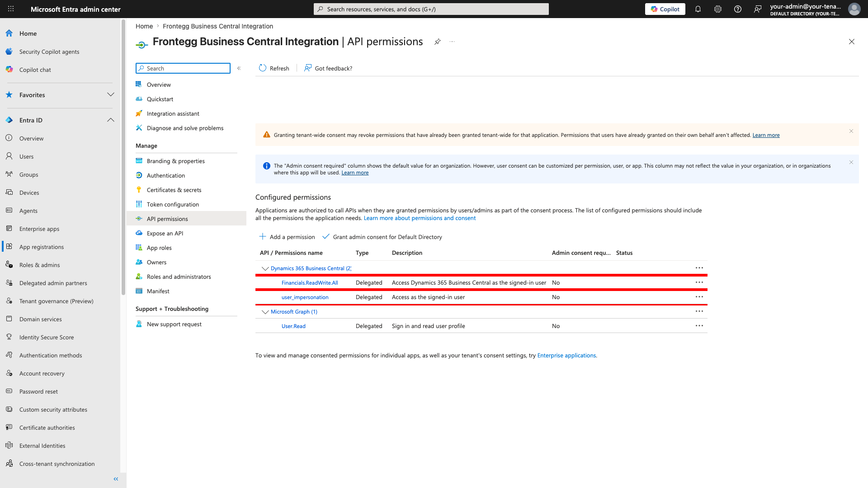Viewport: 868px width, 488px height.
Task: Click Learn more in warning banner
Action: coord(766,135)
